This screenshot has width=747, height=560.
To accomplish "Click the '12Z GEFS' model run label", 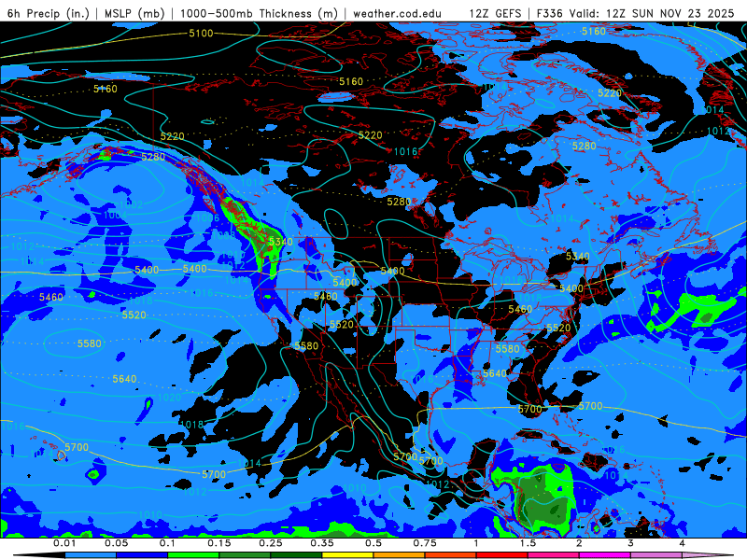I will point(495,13).
